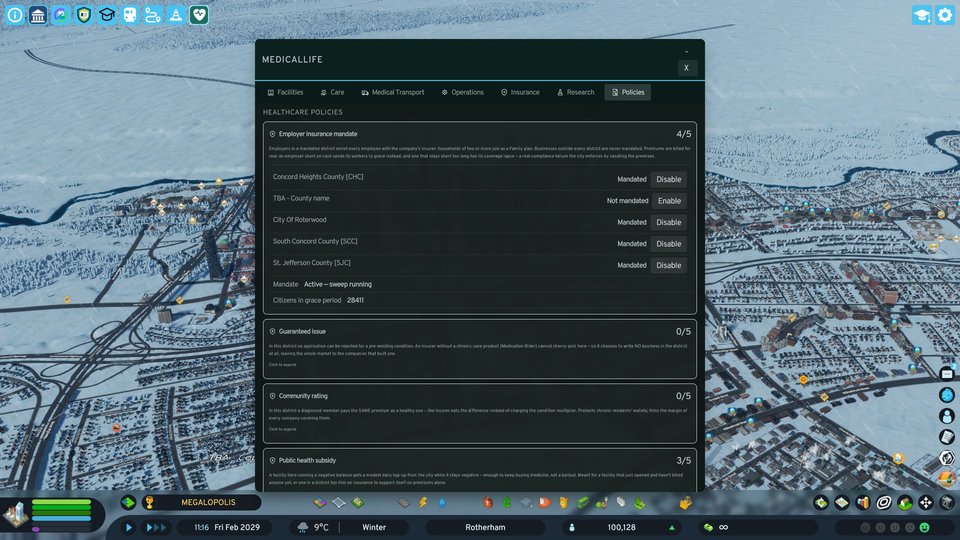Image resolution: width=960 pixels, height=540 pixels.
Task: Open the government building icon
Action: coord(38,15)
